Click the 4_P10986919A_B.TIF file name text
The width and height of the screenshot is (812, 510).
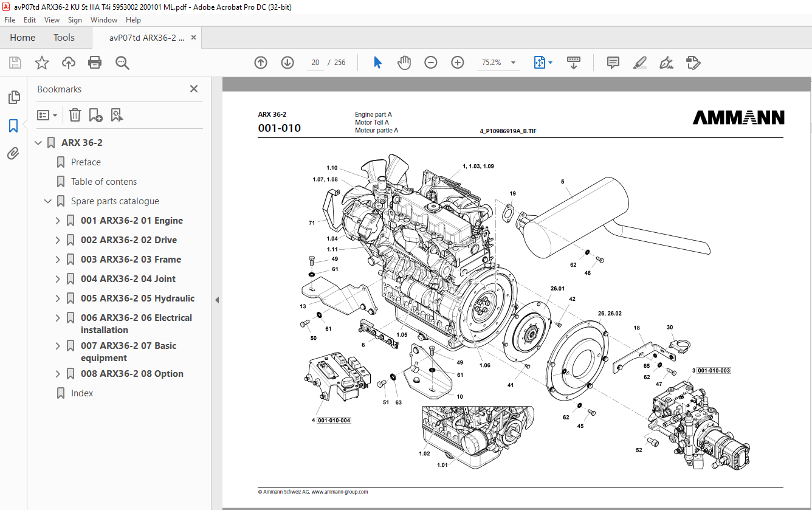(508, 131)
